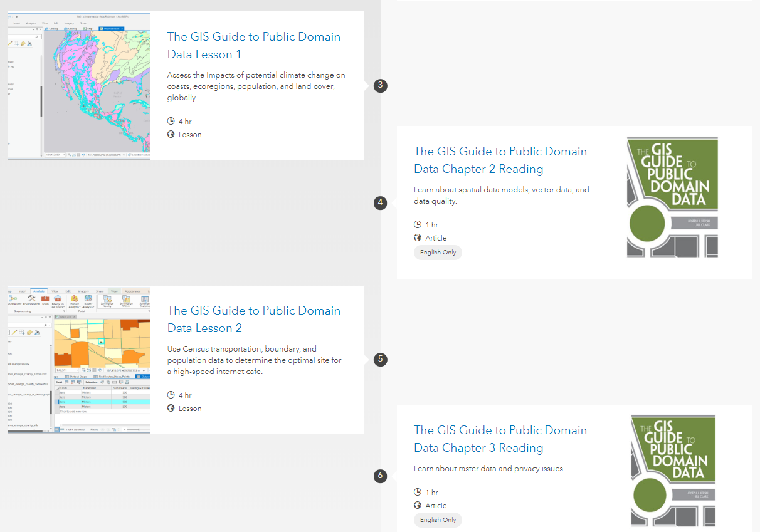Viewport: 760px width, 532px height.
Task: Click the '4 hr' duration on Lesson 1 card
Action: pyautogui.click(x=185, y=122)
